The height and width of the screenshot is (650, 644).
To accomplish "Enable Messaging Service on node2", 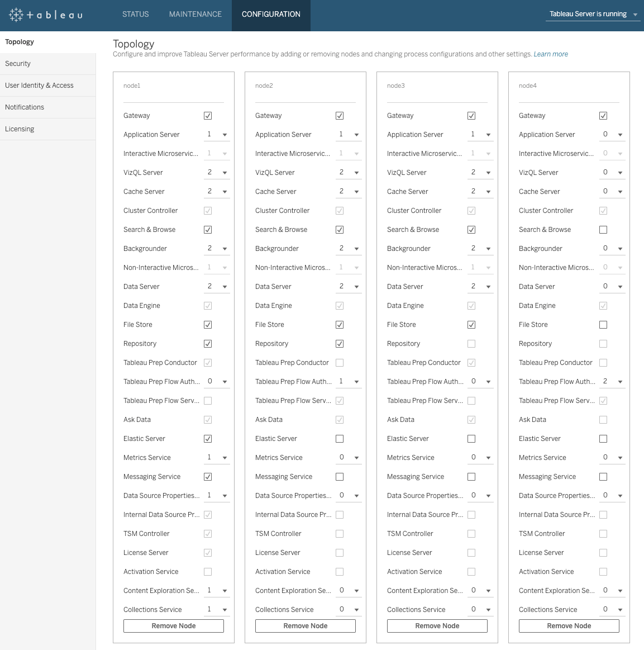I will coord(340,477).
